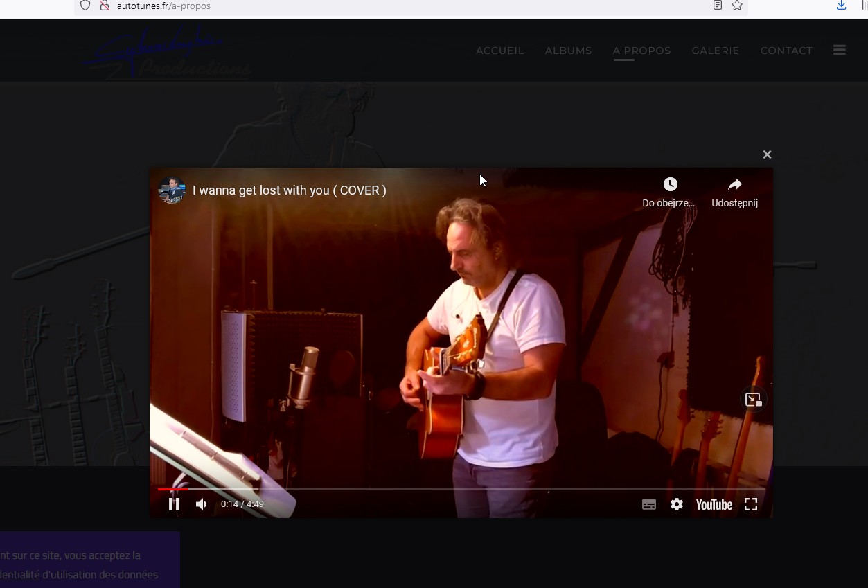Toggle reader view in the address bar
Viewport: 868px width, 588px height.
click(x=718, y=6)
